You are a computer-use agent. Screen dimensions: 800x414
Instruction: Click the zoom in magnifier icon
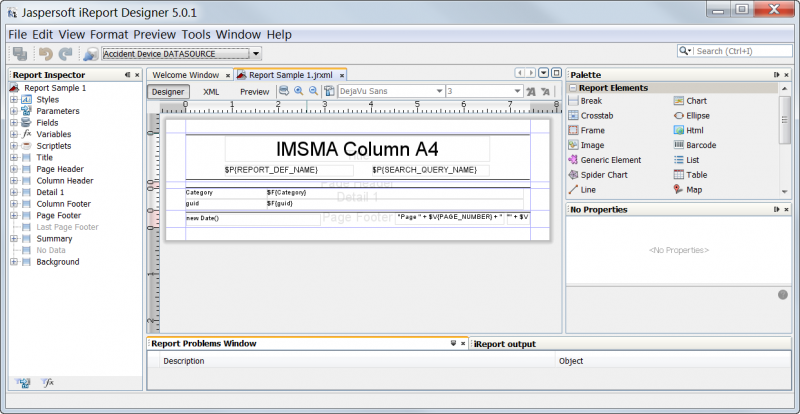click(x=298, y=91)
